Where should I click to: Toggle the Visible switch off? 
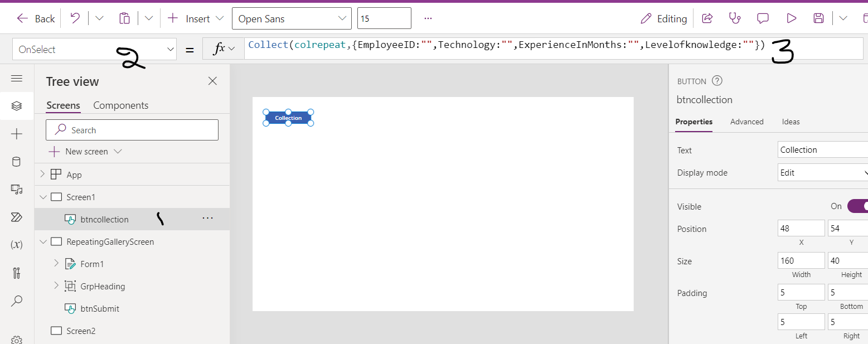[857, 206]
